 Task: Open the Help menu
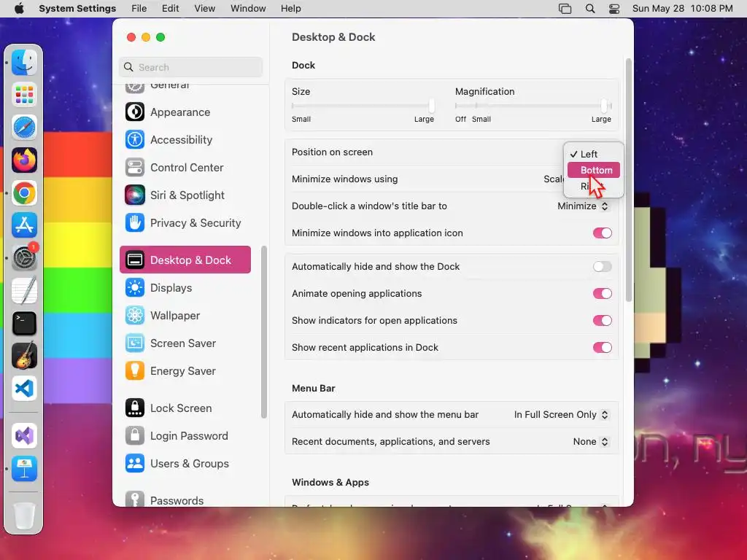click(290, 9)
